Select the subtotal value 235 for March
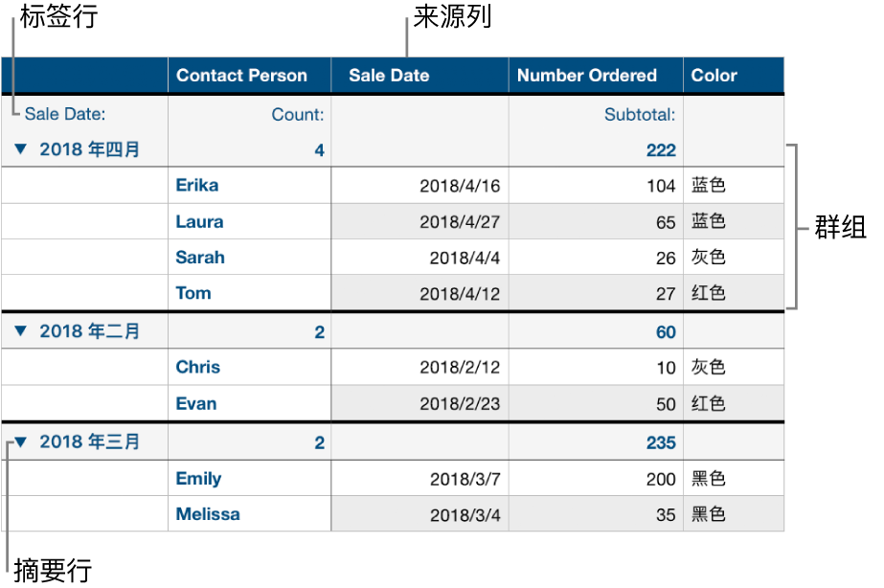 click(x=661, y=441)
